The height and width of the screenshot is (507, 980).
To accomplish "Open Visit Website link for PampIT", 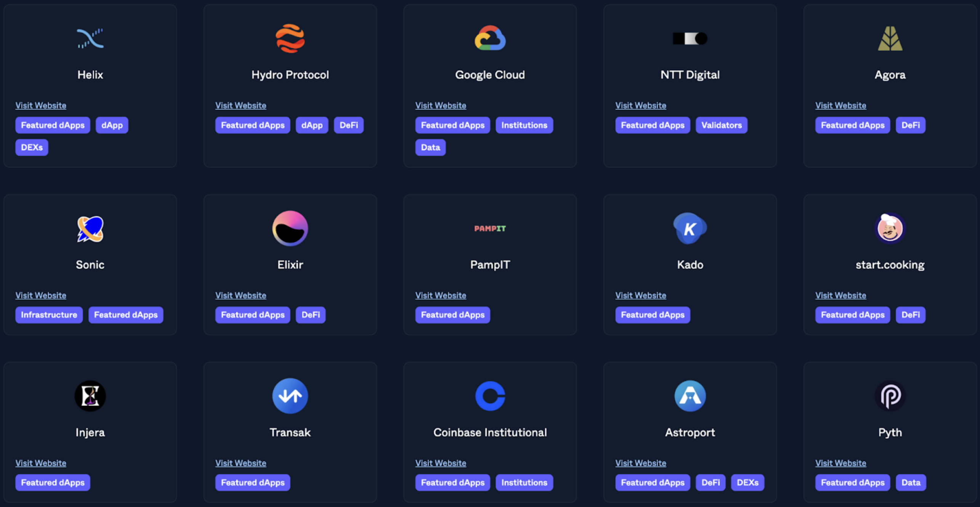I will pyautogui.click(x=441, y=295).
